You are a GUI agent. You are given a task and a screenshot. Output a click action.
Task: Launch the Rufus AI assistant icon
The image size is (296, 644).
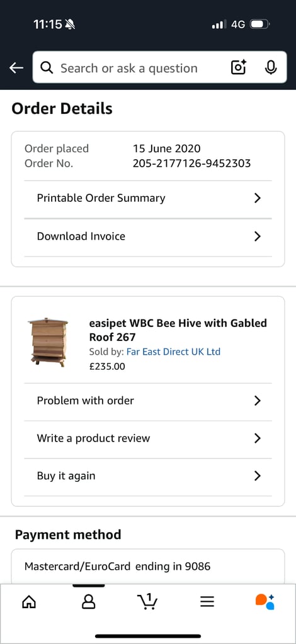tap(265, 602)
